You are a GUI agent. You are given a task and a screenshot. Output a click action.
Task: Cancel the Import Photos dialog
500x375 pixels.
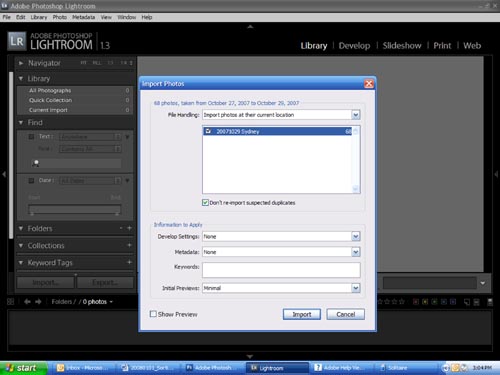pos(345,314)
